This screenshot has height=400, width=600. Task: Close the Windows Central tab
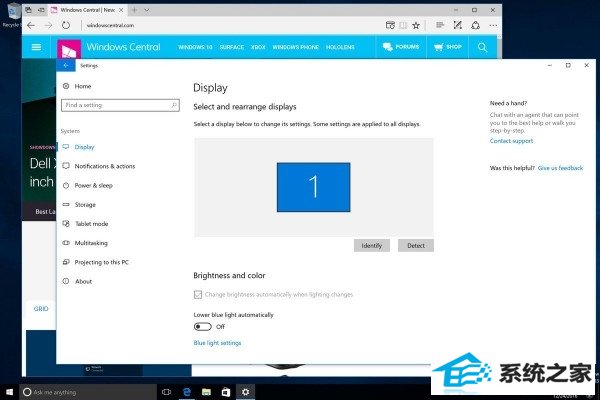[x=121, y=10]
